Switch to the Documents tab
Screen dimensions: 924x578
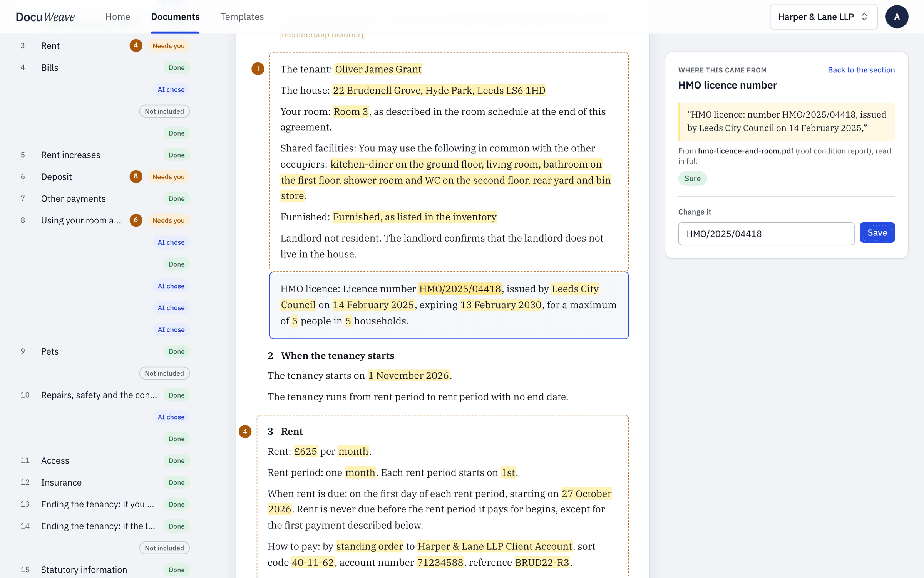tap(175, 17)
